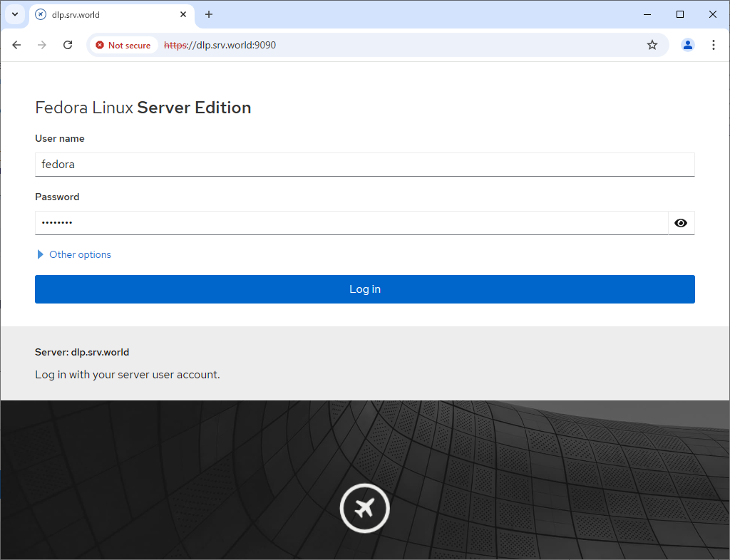Open the Chrome profile avatar menu
This screenshot has width=730, height=560.
click(x=688, y=45)
